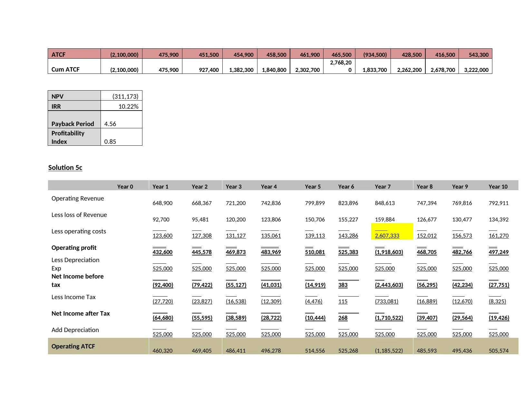Select the Less operating costs label
Image resolution: width=532 pixels, height=411 pixels.
pos(79,231)
